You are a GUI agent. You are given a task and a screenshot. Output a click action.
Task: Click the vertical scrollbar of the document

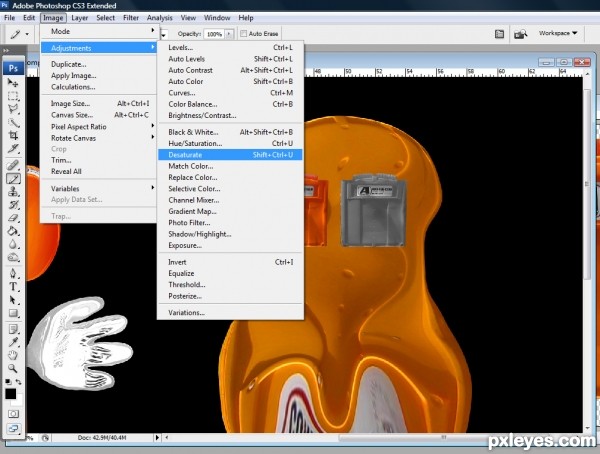point(587,253)
